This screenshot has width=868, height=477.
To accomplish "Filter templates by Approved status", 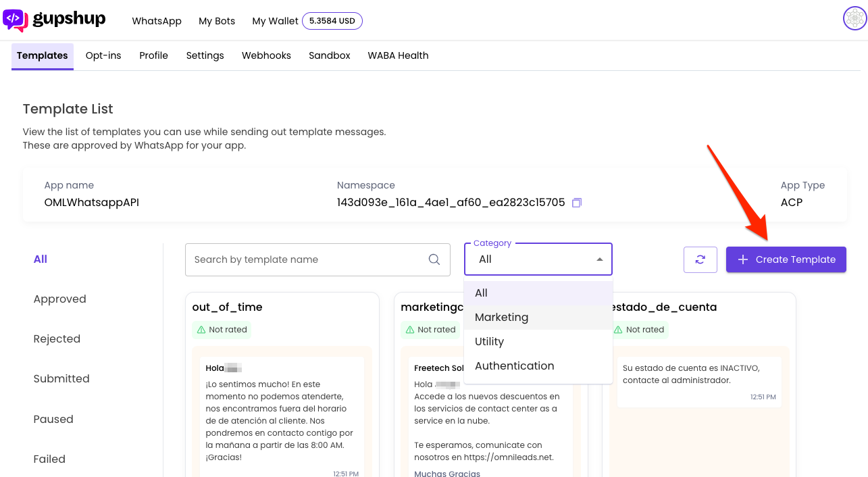I will 59,299.
